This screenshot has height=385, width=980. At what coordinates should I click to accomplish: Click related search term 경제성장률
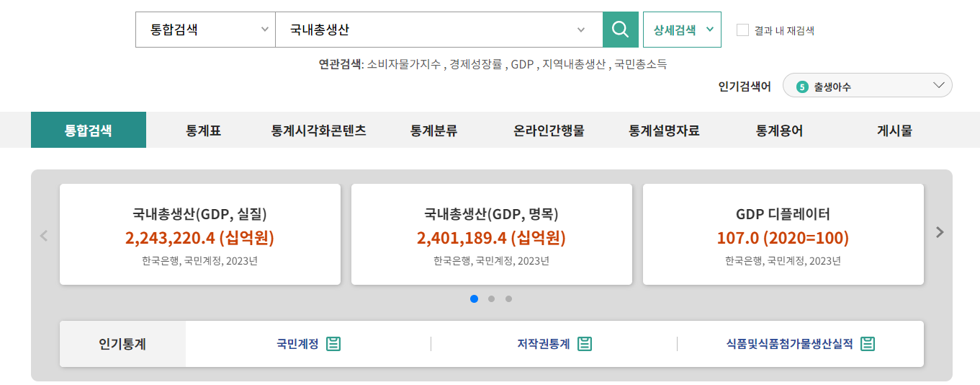pyautogui.click(x=475, y=64)
